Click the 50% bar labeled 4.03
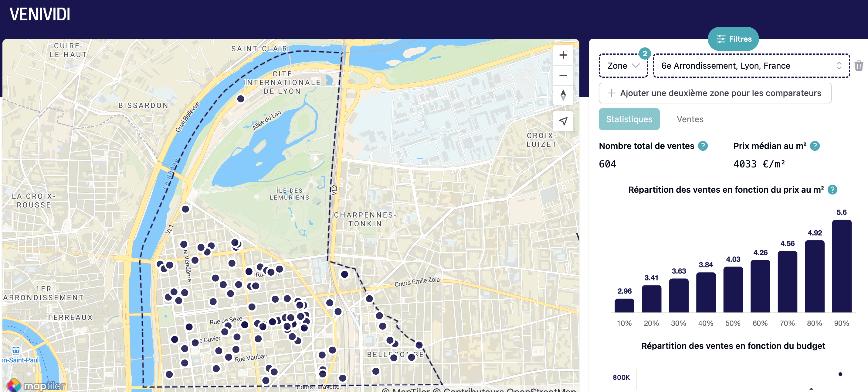The height and width of the screenshot is (392, 868). 733,290
